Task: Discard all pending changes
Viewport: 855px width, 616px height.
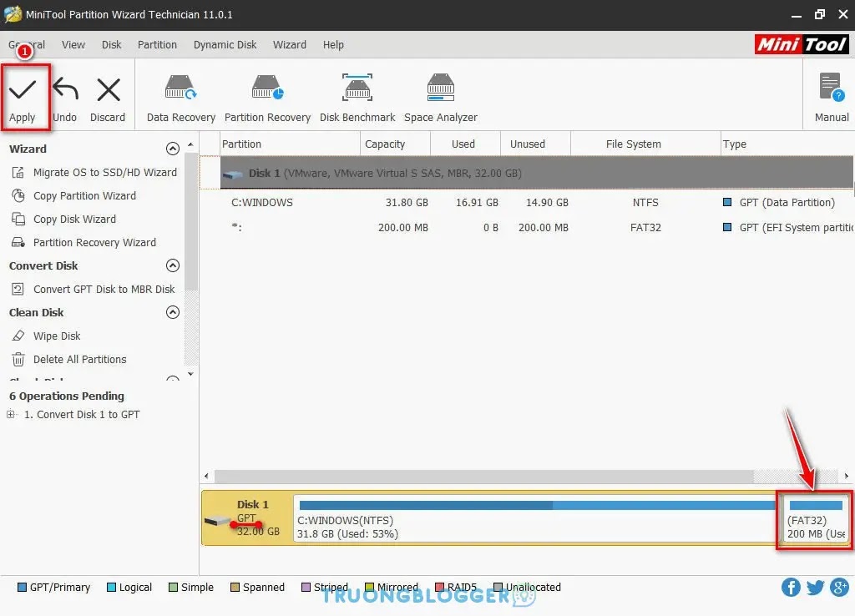Action: [108, 99]
